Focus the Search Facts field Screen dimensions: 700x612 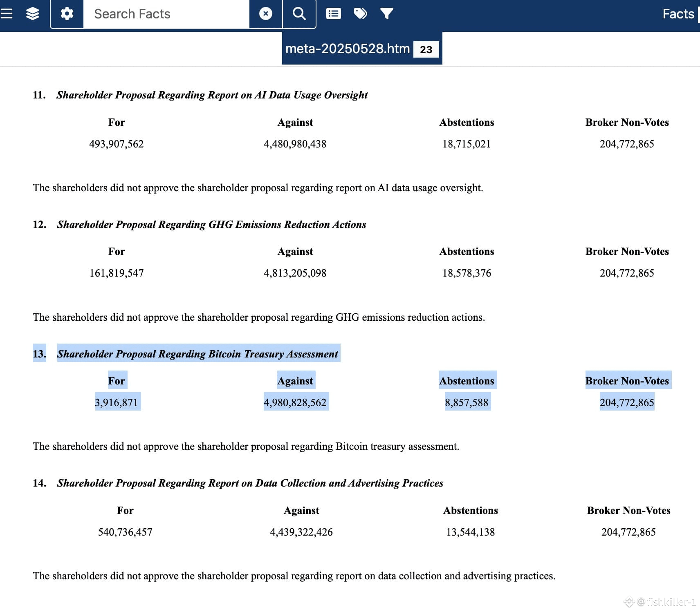tap(166, 14)
